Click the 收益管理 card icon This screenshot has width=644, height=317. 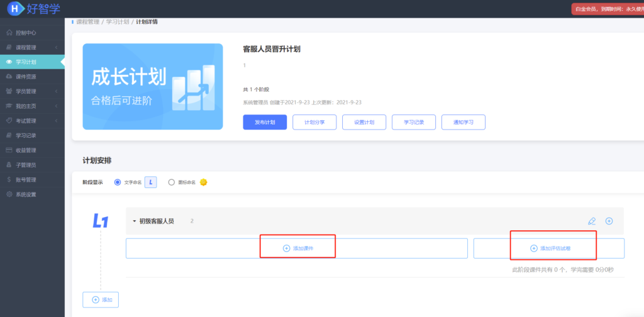9,150
